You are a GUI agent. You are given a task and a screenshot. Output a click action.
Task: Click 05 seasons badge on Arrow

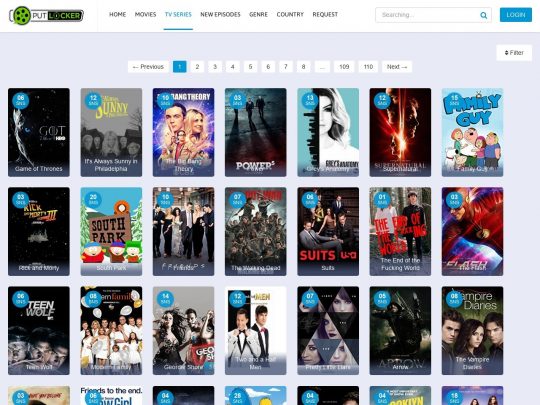tap(382, 299)
